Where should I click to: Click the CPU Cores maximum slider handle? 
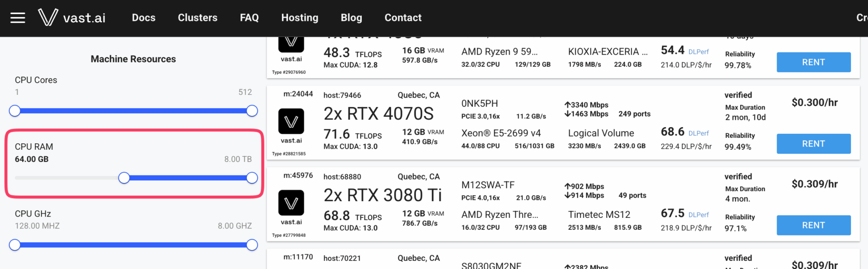pyautogui.click(x=252, y=111)
